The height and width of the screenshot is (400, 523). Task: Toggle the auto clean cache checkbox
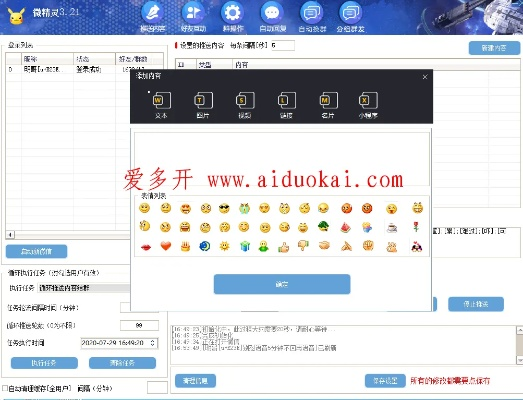pos(5,388)
